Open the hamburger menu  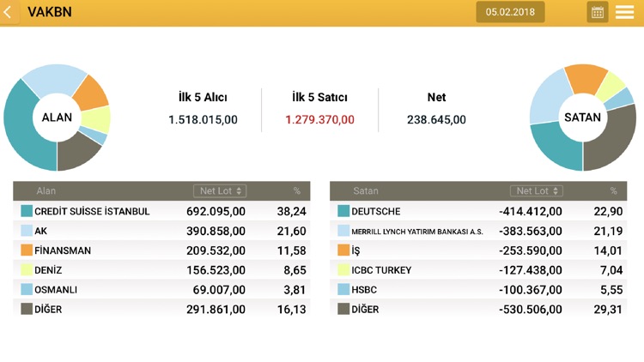624,12
